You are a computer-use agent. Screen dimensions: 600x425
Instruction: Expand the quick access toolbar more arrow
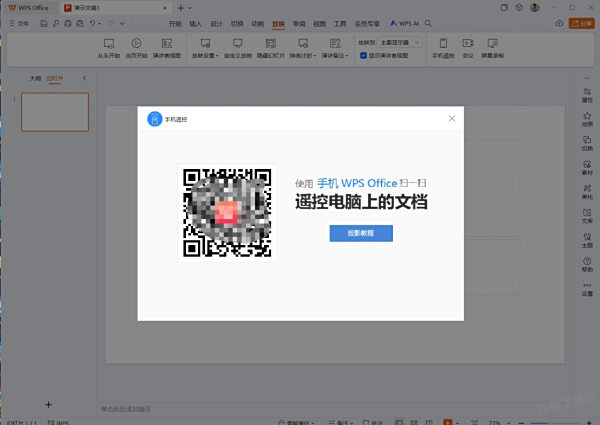tap(122, 23)
